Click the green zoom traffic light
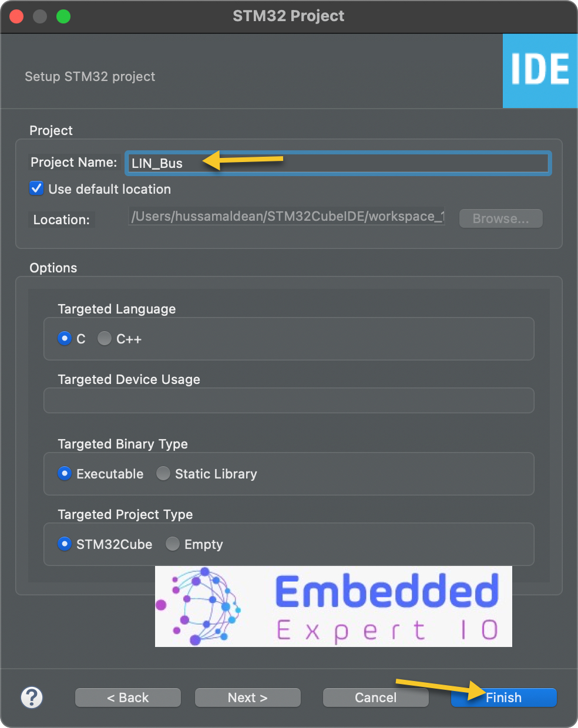578x728 pixels. (x=63, y=16)
